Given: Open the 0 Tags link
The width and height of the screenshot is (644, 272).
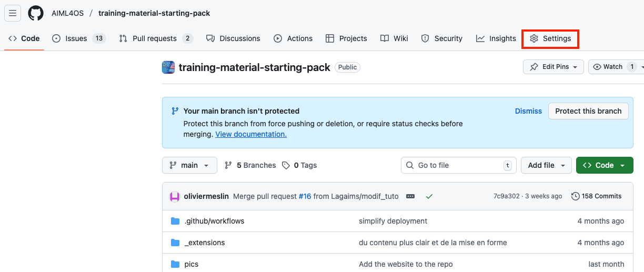Looking at the screenshot, I should coord(299,165).
